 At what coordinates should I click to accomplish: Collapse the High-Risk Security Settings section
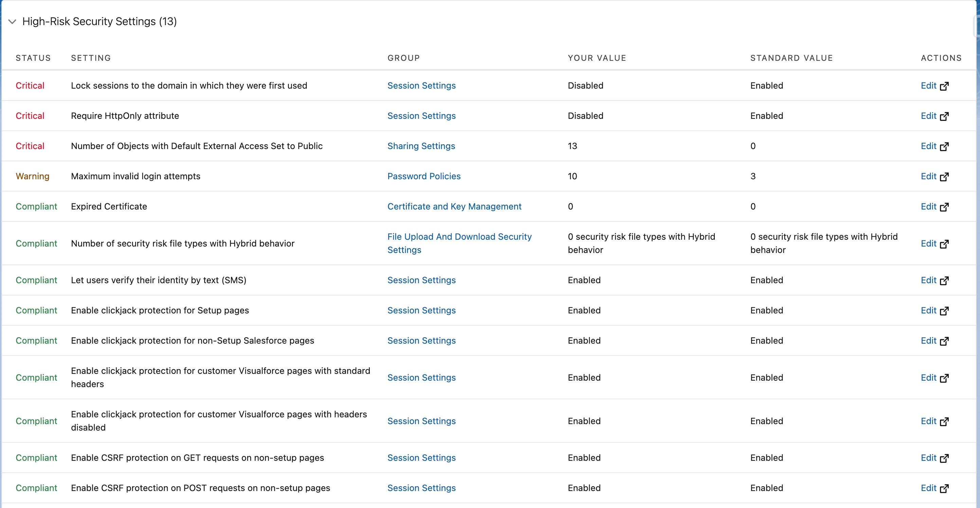click(x=12, y=22)
